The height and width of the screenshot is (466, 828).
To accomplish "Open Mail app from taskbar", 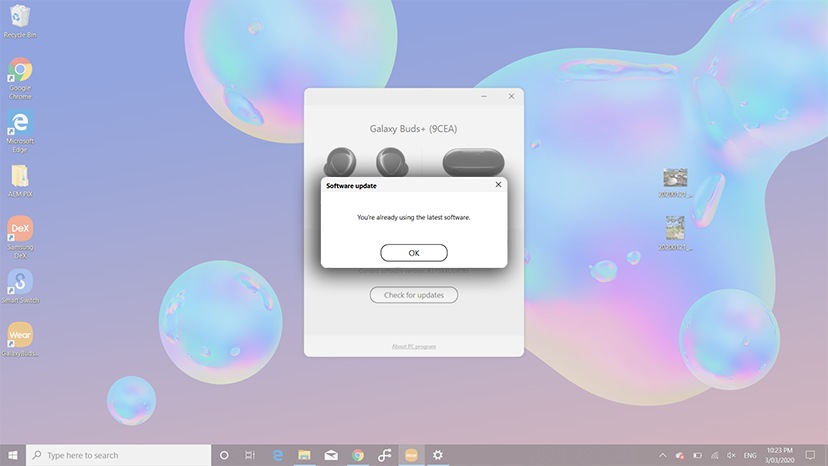I will tap(331, 455).
